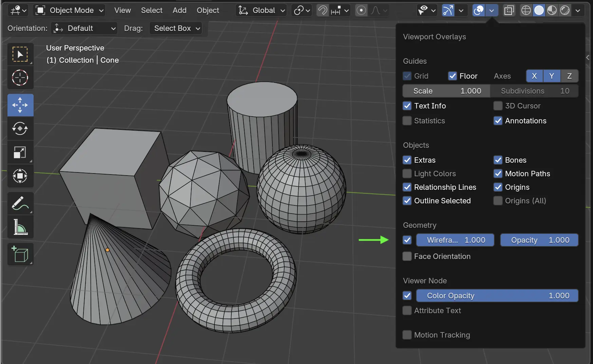This screenshot has height=364, width=593.
Task: Select the Scale tool
Action: pyautogui.click(x=20, y=152)
